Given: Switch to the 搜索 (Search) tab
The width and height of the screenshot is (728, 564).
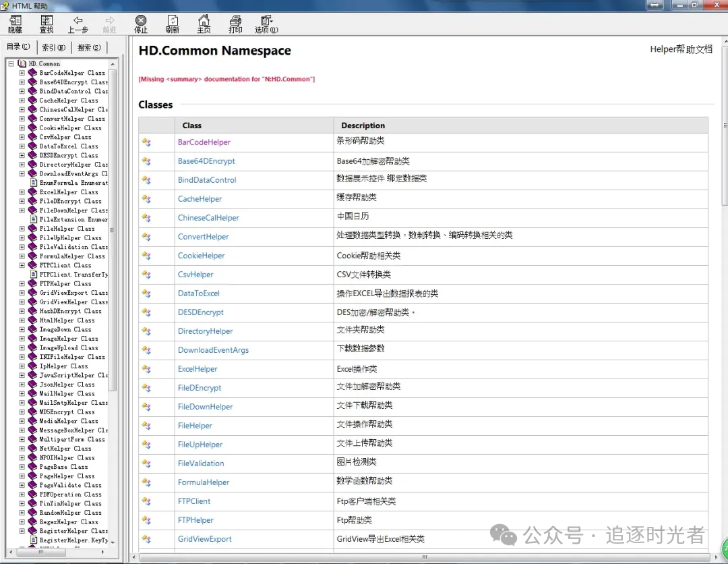Looking at the screenshot, I should (89, 47).
